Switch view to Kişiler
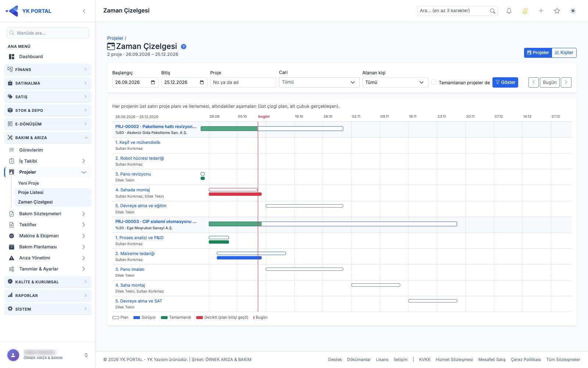This screenshot has width=588, height=368. click(x=564, y=53)
